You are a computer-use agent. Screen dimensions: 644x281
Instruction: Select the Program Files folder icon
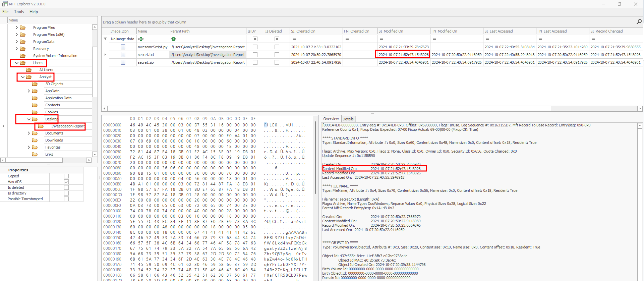pyautogui.click(x=23, y=27)
